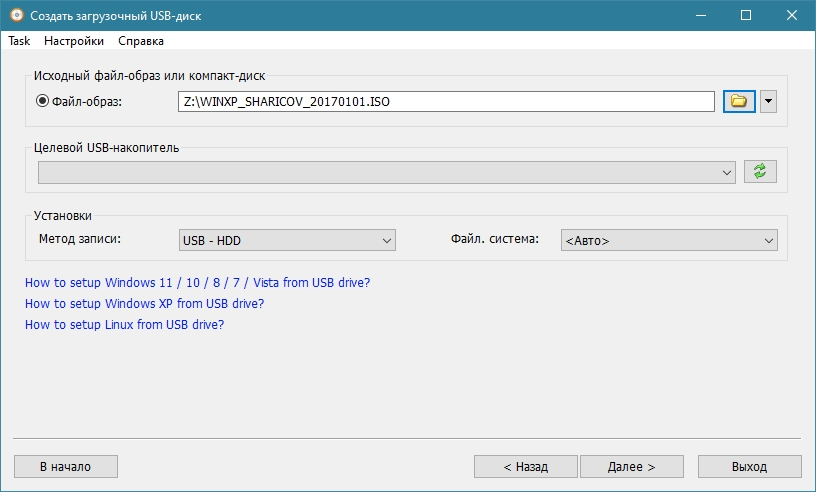The image size is (816, 492).
Task: Expand the Целевой USB-накопитель drive list
Action: 387,172
